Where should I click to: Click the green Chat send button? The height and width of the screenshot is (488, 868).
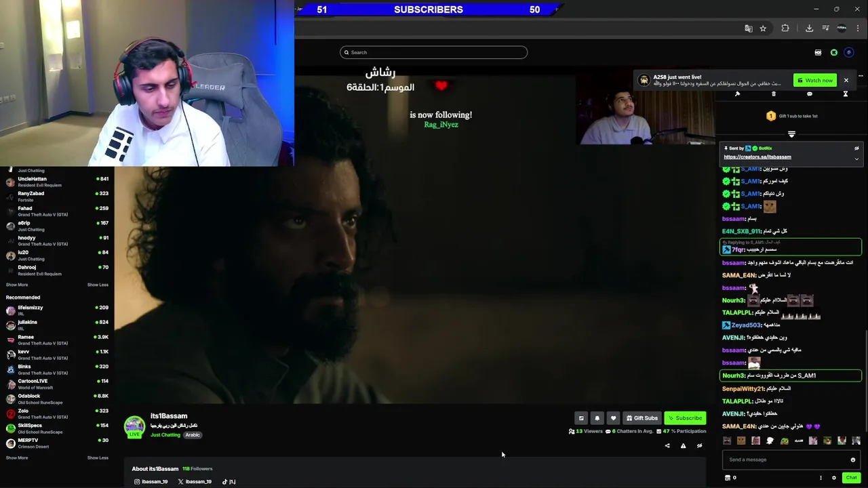pos(851,478)
